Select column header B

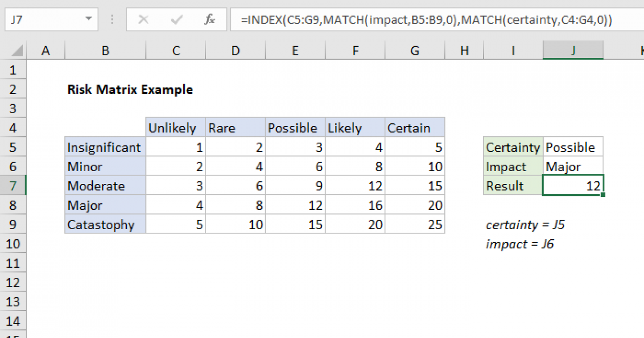[x=105, y=50]
